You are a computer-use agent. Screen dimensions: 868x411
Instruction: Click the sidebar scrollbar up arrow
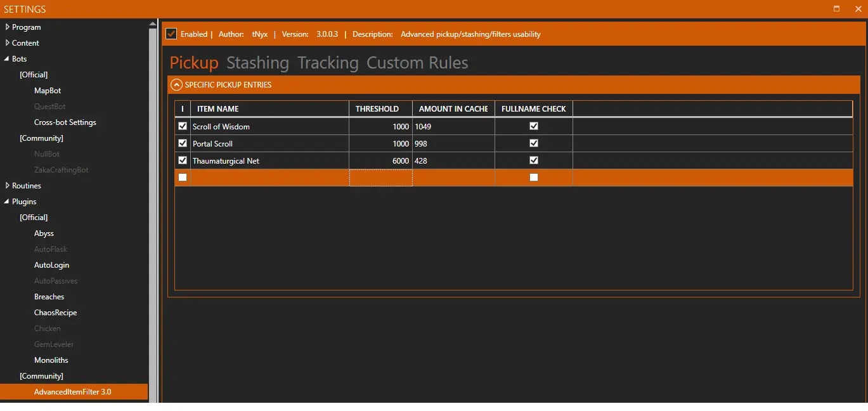(152, 24)
